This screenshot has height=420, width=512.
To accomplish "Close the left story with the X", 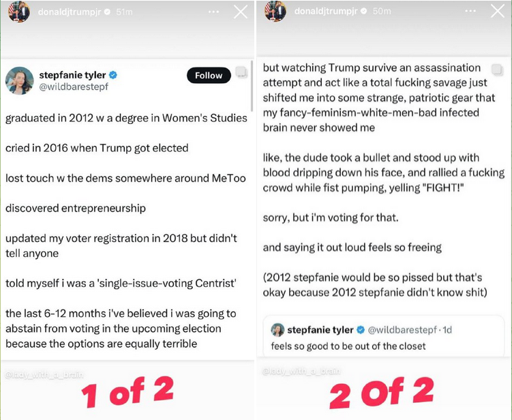I will [x=241, y=12].
